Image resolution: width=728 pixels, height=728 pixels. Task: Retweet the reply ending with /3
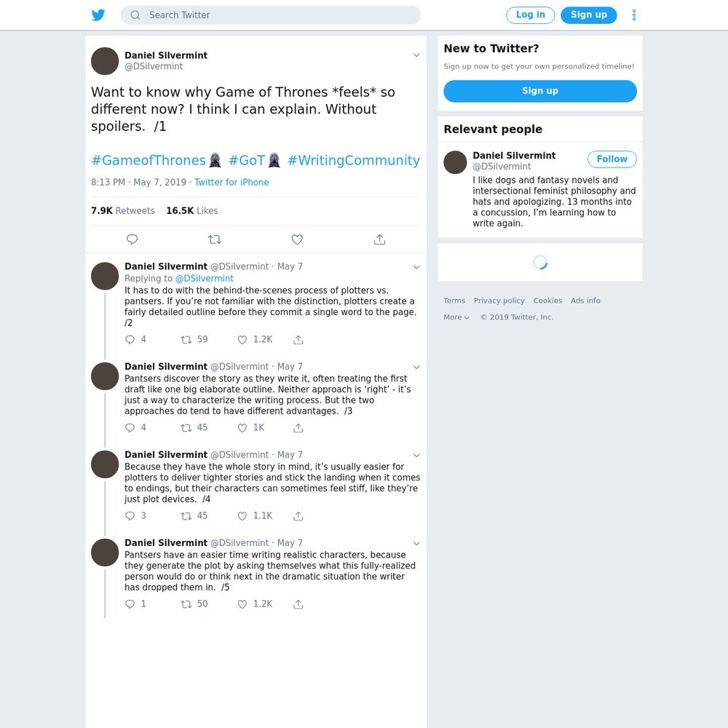pyautogui.click(x=186, y=428)
